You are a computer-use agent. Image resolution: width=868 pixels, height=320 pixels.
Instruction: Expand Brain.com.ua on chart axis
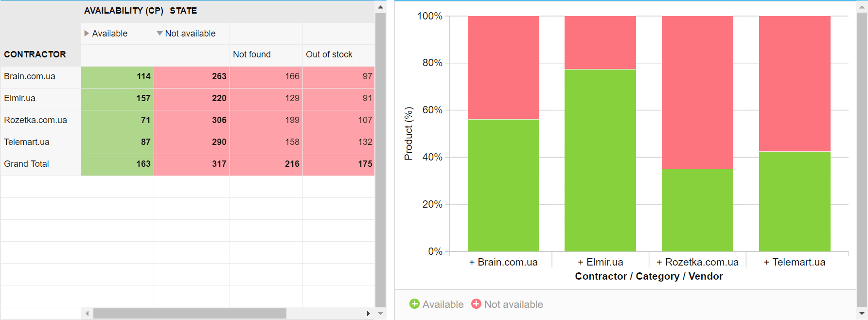tap(472, 263)
